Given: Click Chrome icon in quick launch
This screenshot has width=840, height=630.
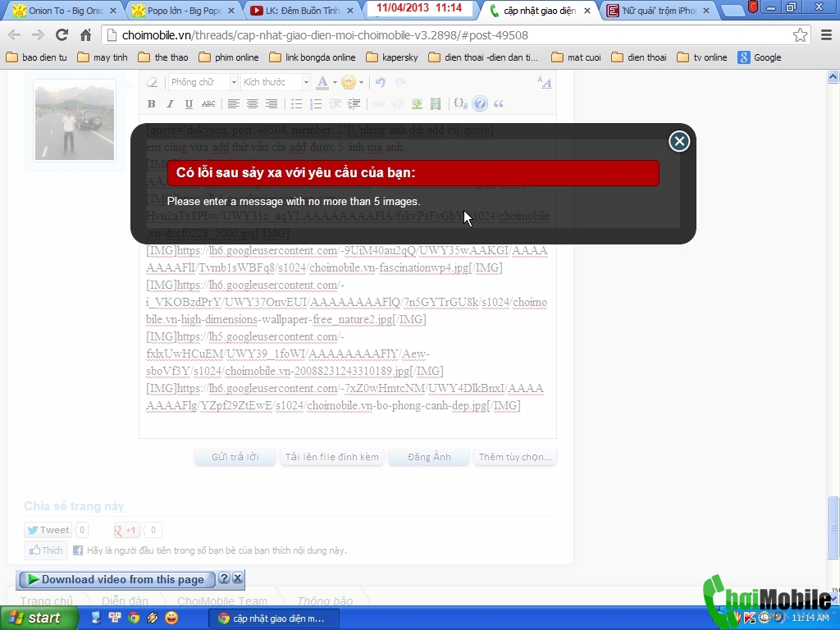Looking at the screenshot, I should [x=134, y=618].
